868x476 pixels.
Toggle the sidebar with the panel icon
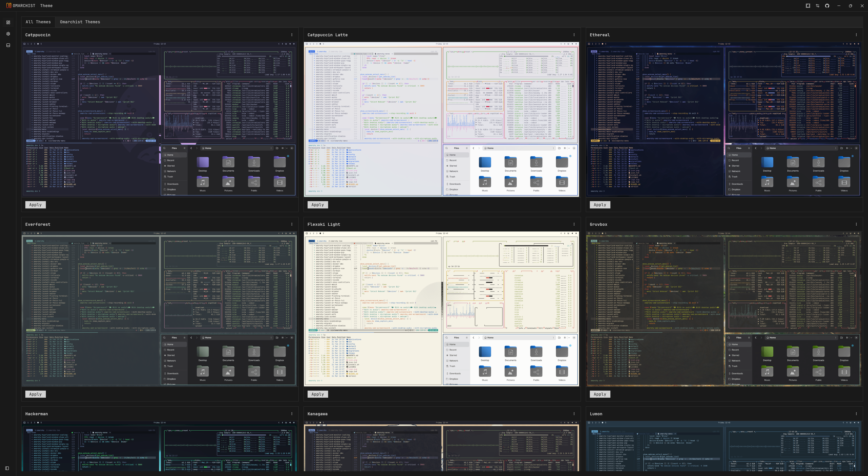[x=7, y=468]
